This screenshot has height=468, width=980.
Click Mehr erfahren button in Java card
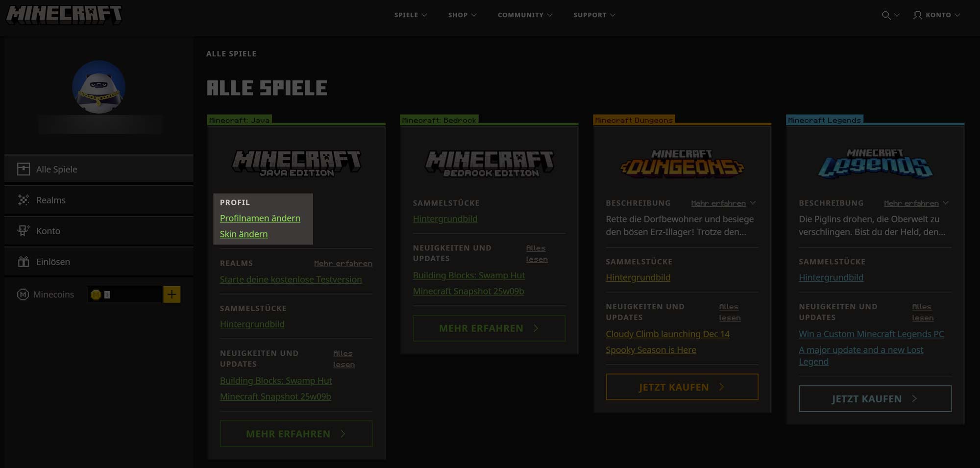(x=296, y=434)
